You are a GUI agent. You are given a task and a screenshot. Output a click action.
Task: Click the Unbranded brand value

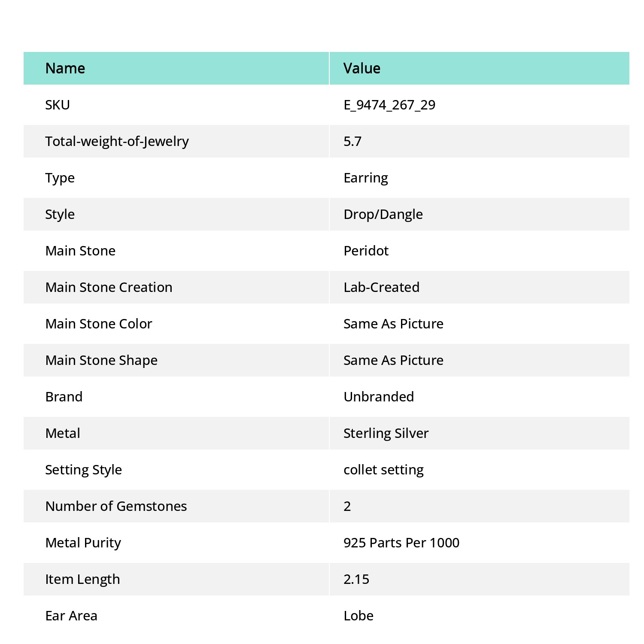379,397
